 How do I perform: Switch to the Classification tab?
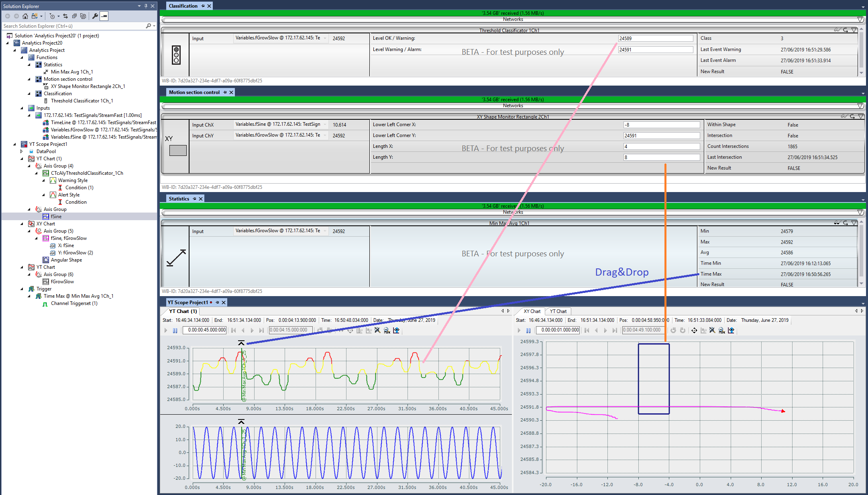click(x=183, y=6)
